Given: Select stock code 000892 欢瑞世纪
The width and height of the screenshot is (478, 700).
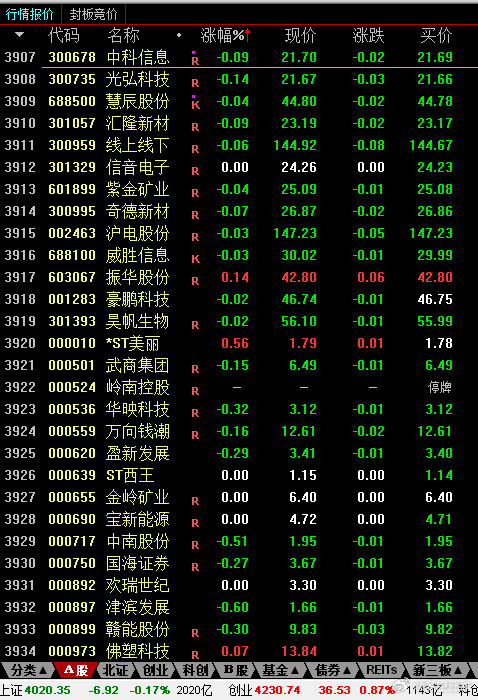Looking at the screenshot, I should 72,585.
